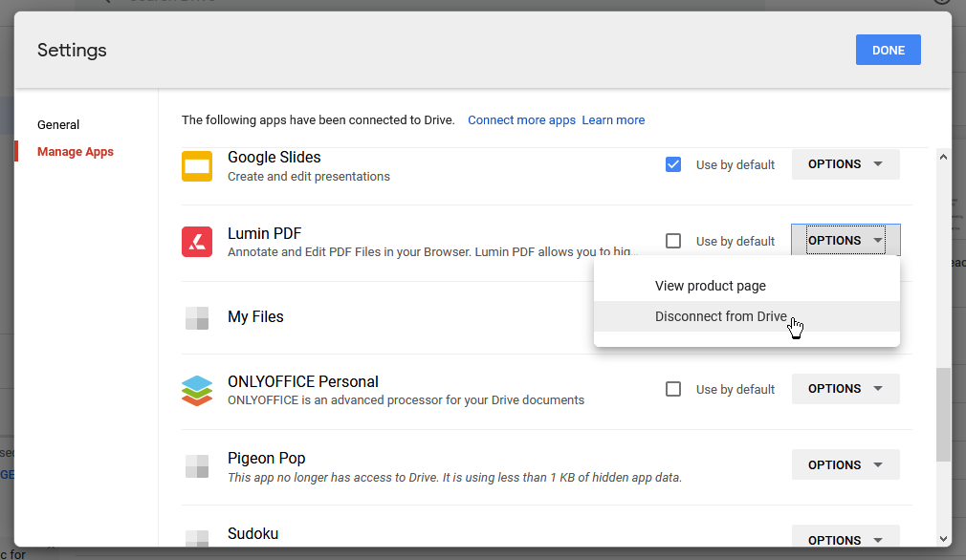Screen dimensions: 966x560
Task: Open Options dropdown for Sudoku
Action: coord(845,538)
